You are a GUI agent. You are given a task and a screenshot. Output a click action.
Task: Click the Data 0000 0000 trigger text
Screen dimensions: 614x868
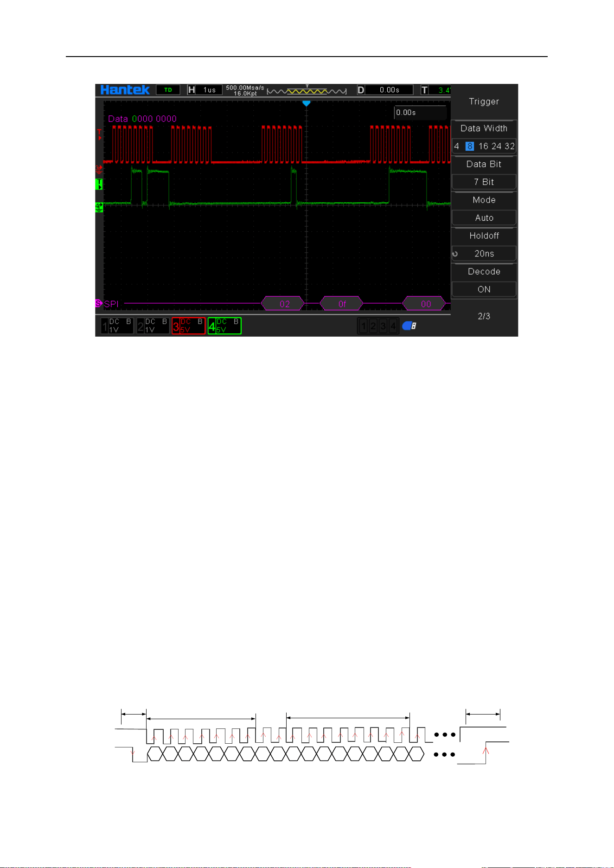coord(142,119)
